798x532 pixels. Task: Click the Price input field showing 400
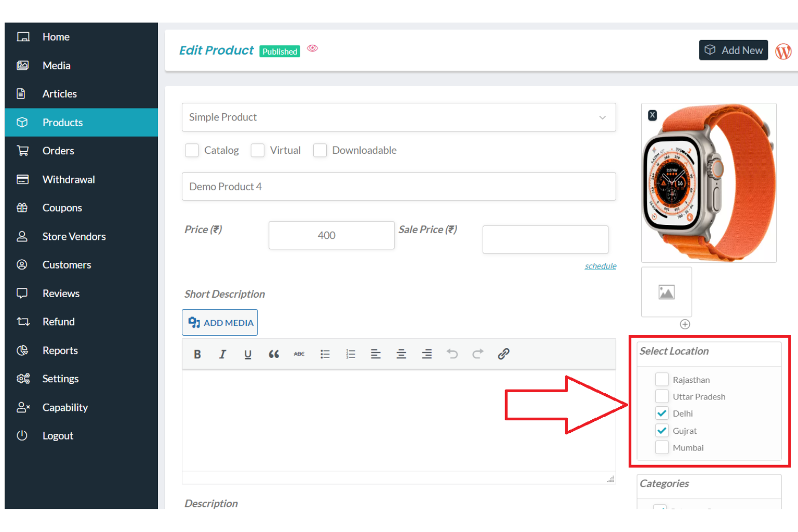(331, 235)
